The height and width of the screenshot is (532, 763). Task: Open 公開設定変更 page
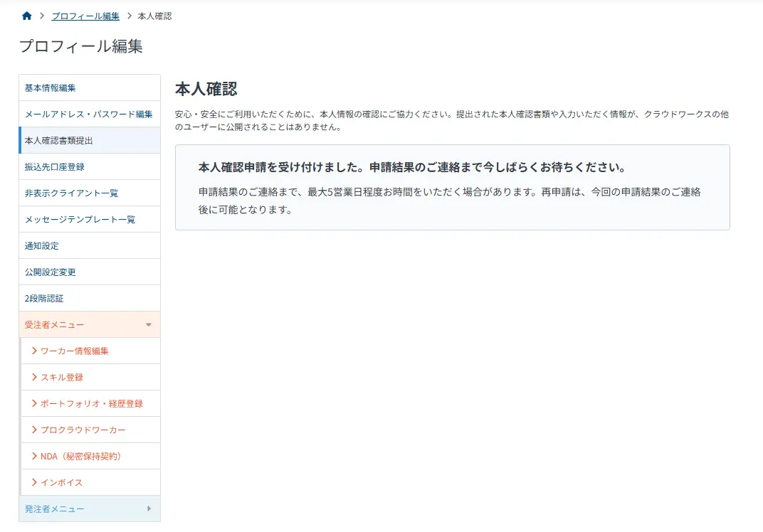click(90, 272)
